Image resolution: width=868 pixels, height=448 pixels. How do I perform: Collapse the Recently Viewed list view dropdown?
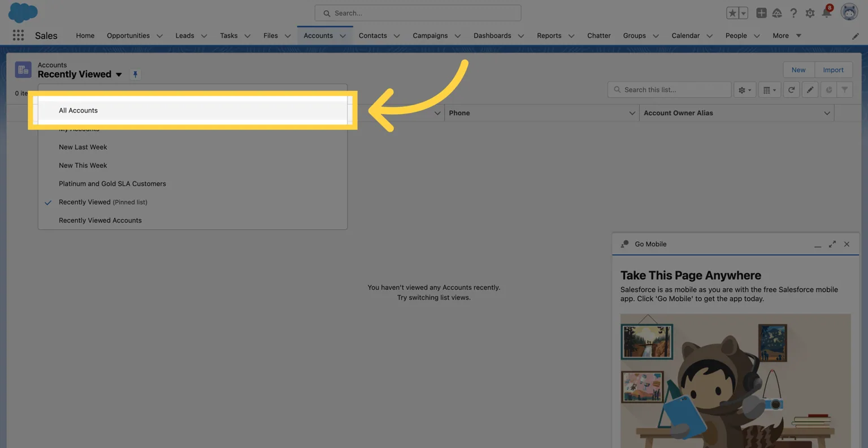point(119,75)
